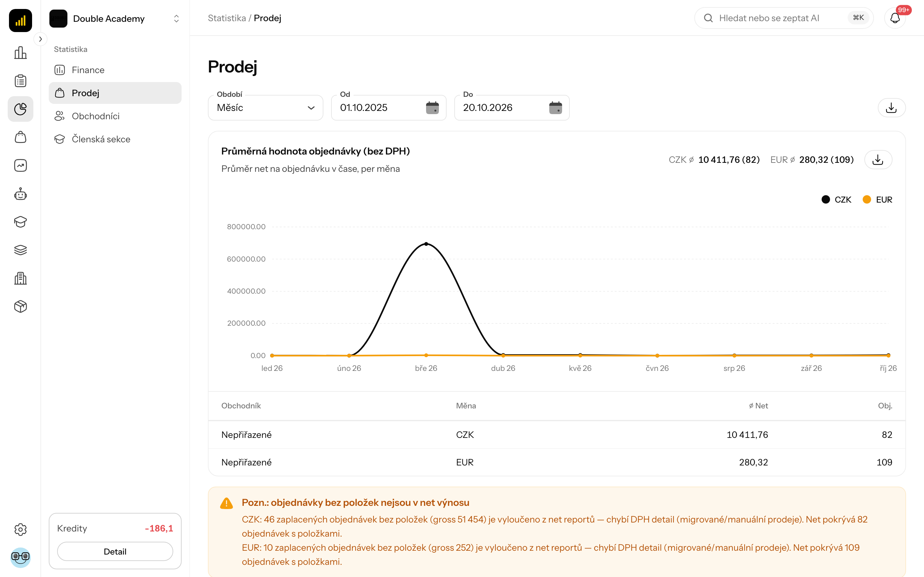The width and height of the screenshot is (924, 577).
Task: Open the Od date calendar picker
Action: coord(432,108)
